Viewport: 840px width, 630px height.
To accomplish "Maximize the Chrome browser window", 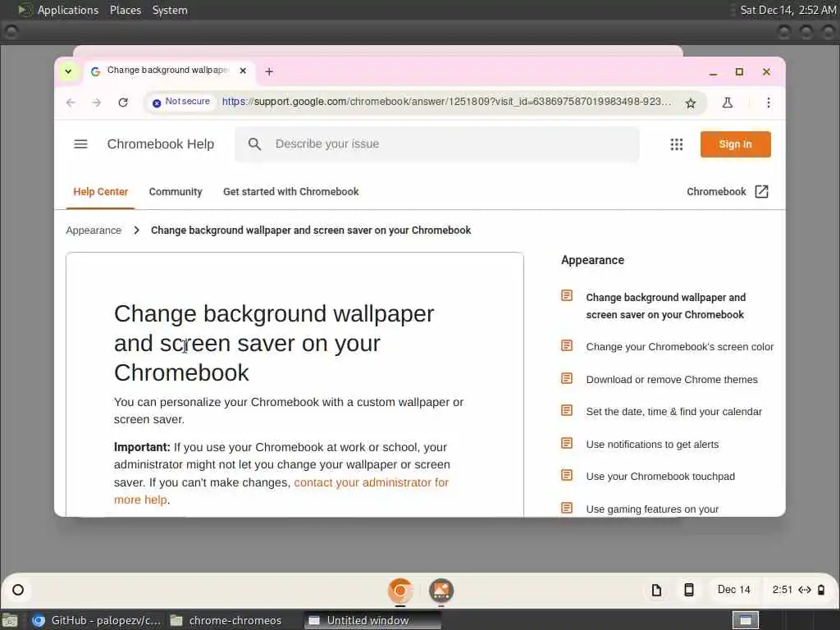I will click(739, 72).
